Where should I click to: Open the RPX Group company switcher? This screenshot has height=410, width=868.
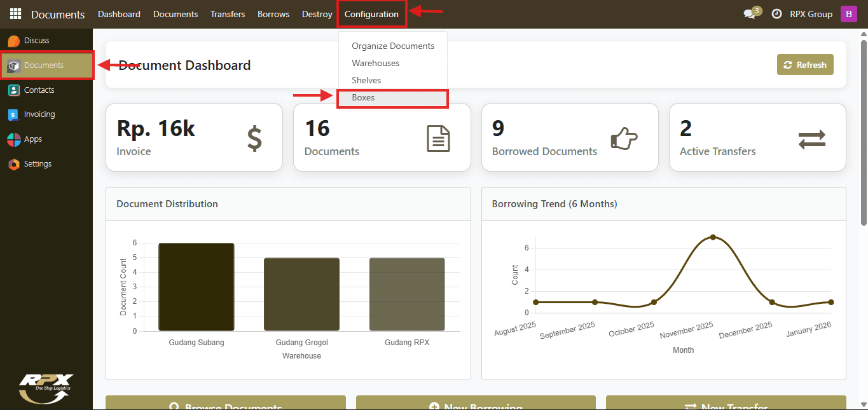point(811,14)
